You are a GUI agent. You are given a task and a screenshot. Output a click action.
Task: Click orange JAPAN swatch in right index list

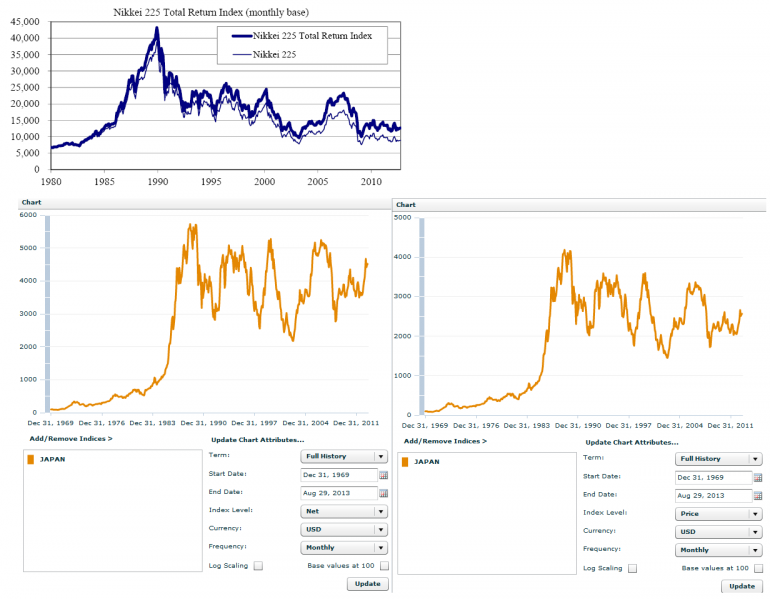(x=405, y=462)
